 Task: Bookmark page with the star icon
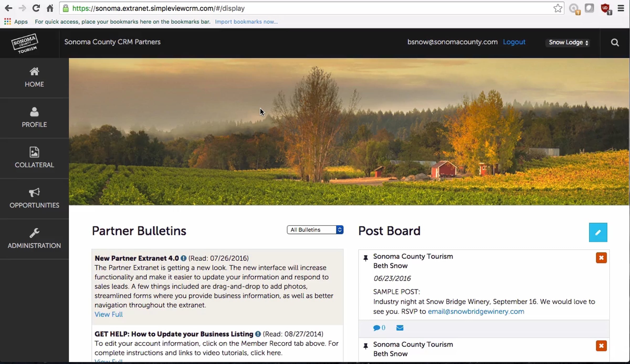558,8
